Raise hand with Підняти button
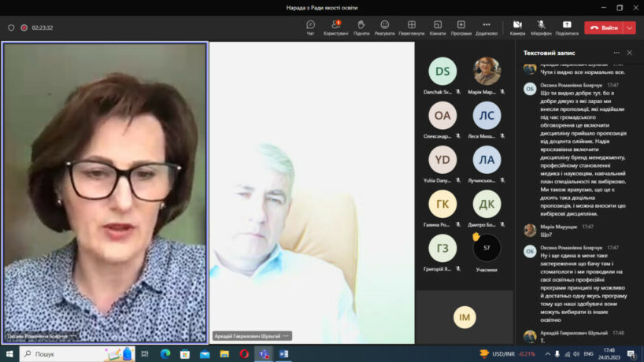 point(361,27)
